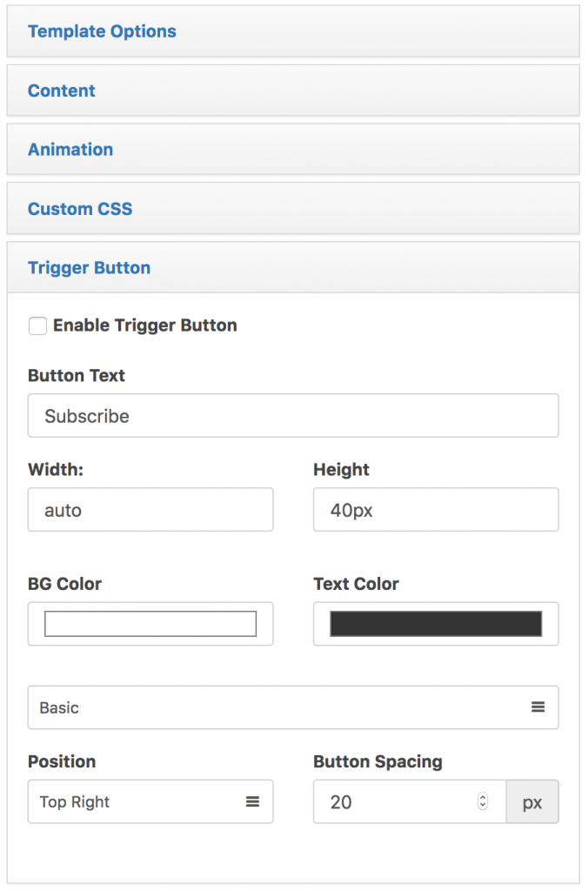This screenshot has width=588, height=891.
Task: Enable the Trigger Button checkbox
Action: click(37, 325)
